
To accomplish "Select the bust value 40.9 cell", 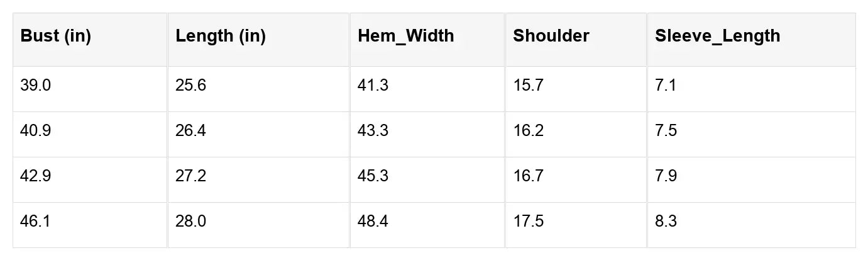I will [x=35, y=131].
